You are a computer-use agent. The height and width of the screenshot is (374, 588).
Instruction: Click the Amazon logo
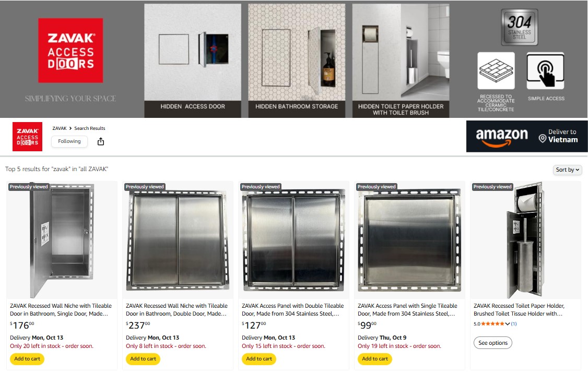[502, 137]
